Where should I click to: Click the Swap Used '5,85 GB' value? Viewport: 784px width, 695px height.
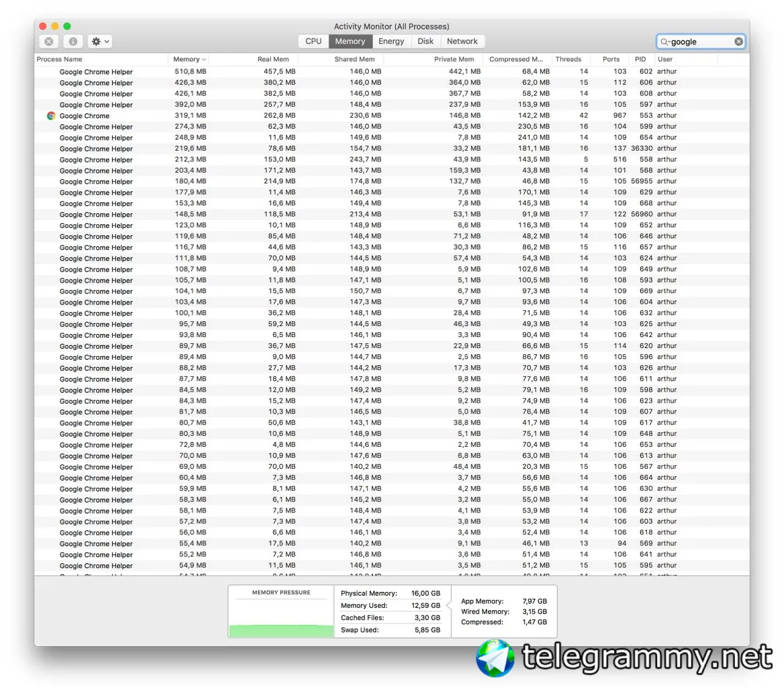pos(428,630)
